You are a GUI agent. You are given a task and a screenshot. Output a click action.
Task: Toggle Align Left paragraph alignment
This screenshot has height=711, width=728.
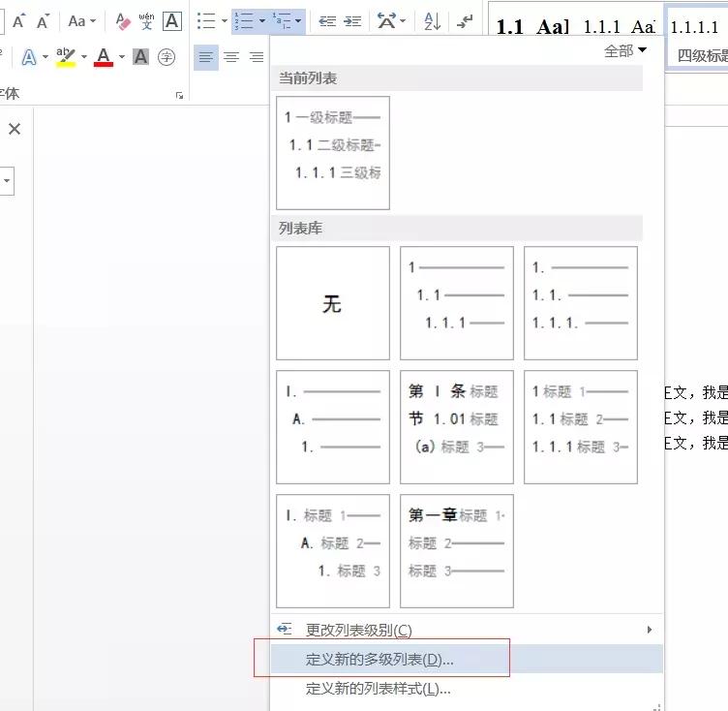205,57
